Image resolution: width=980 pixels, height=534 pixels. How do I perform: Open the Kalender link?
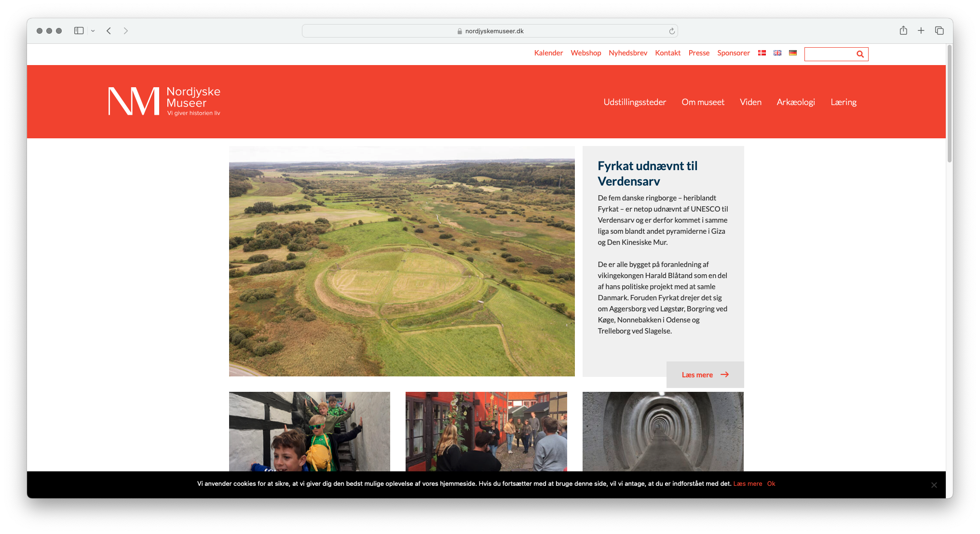click(548, 53)
